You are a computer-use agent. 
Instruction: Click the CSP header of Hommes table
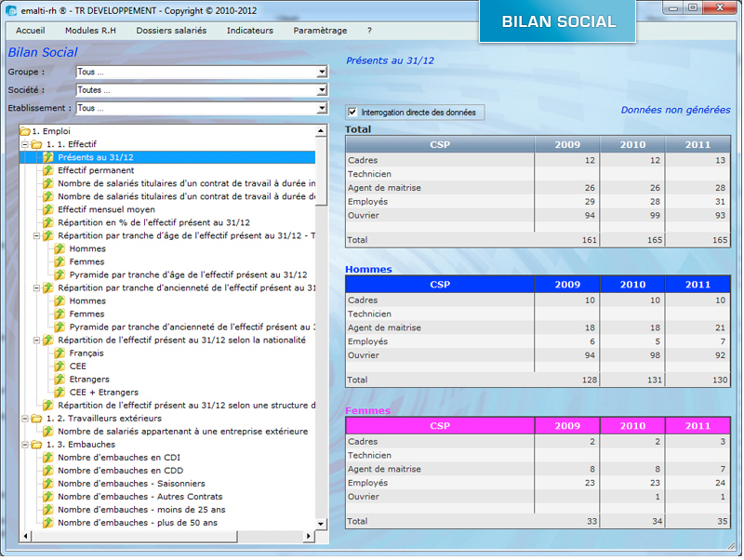point(440,285)
